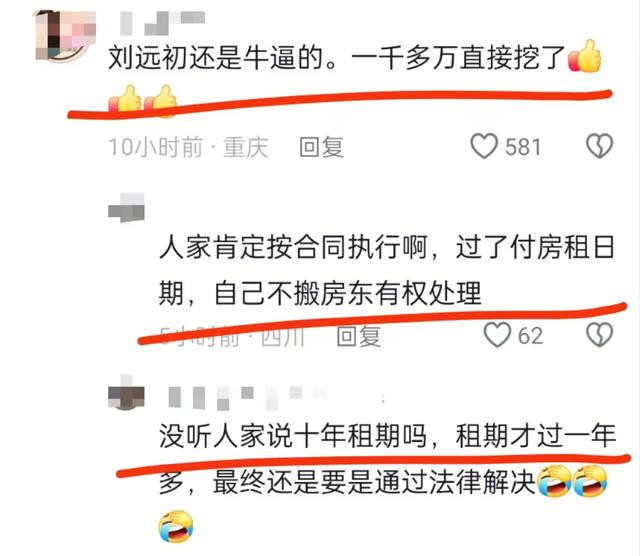Select the reply text 人家肯定按合同执行啊
The image size is (640, 556).
point(293,247)
